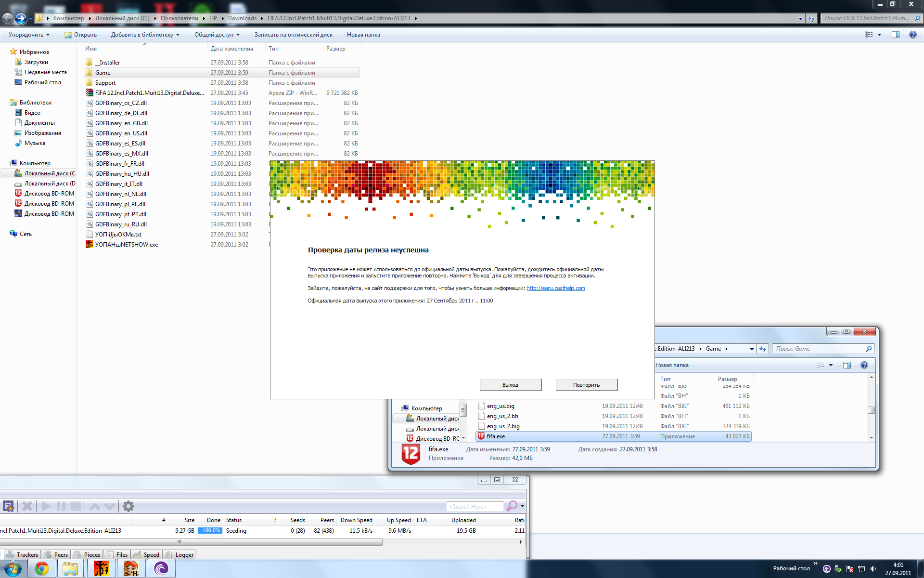Open view options arrow in Game window
This screenshot has width=924, height=578.
(831, 365)
